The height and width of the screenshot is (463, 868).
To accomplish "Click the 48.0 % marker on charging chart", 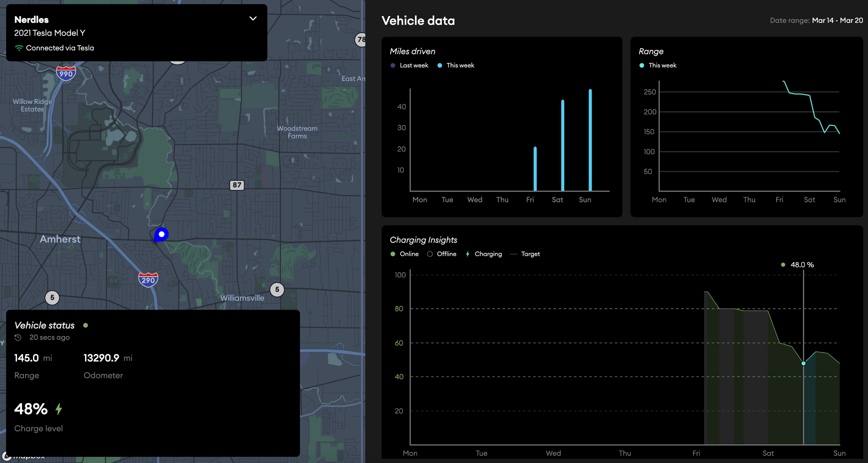I will pos(803,364).
